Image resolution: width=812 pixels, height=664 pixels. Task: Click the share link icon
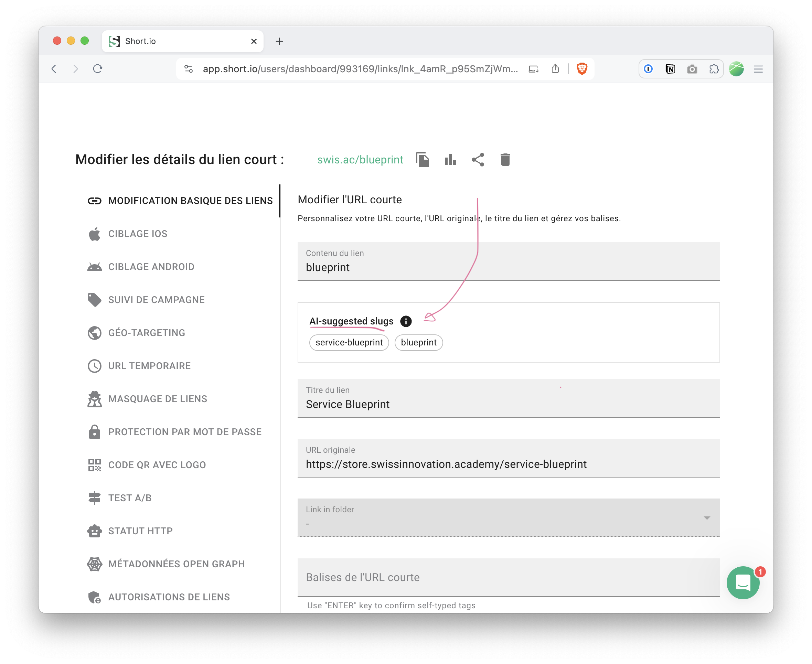tap(478, 160)
